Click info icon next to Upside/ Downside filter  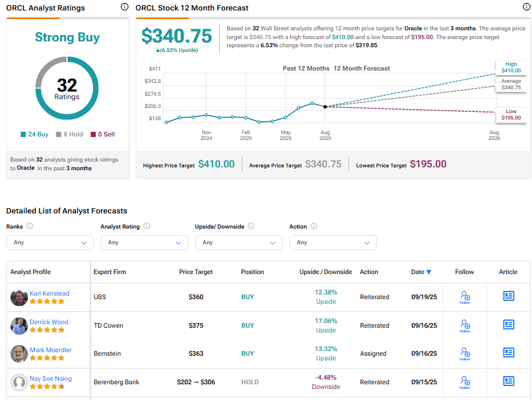click(251, 226)
